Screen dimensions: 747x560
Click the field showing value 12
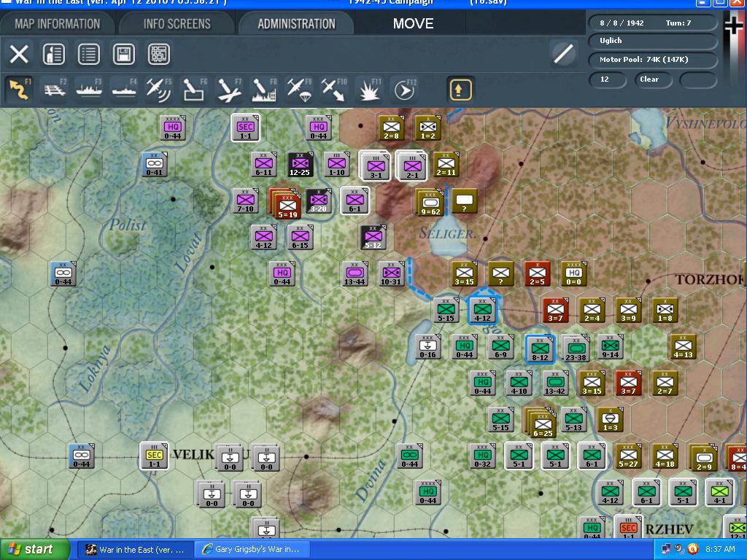pos(608,79)
